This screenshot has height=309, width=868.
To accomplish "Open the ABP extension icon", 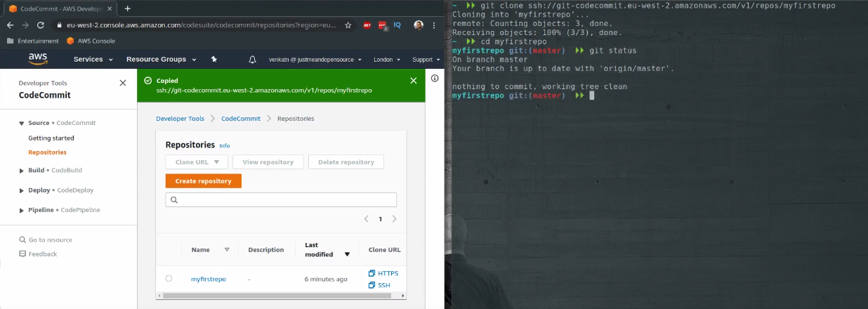I will (x=367, y=25).
